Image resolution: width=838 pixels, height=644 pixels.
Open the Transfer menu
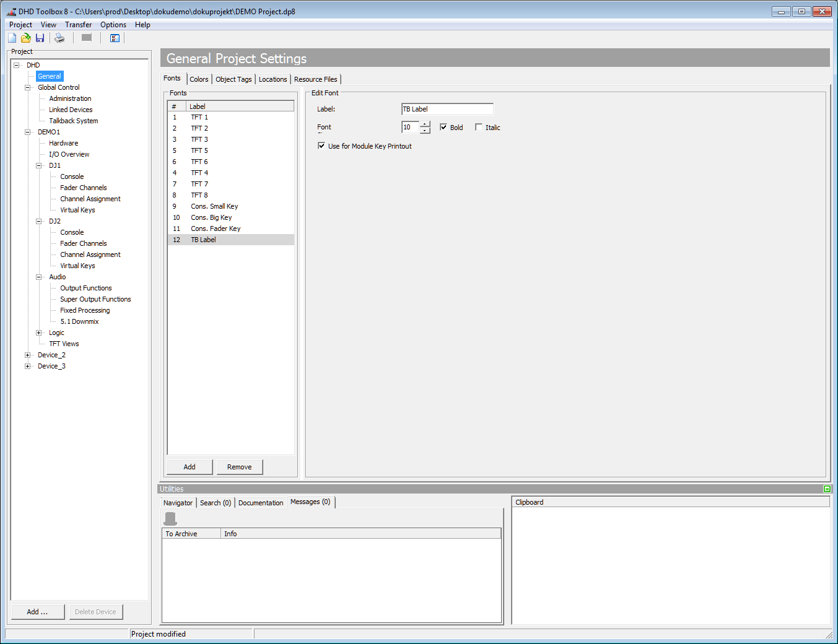pos(78,24)
